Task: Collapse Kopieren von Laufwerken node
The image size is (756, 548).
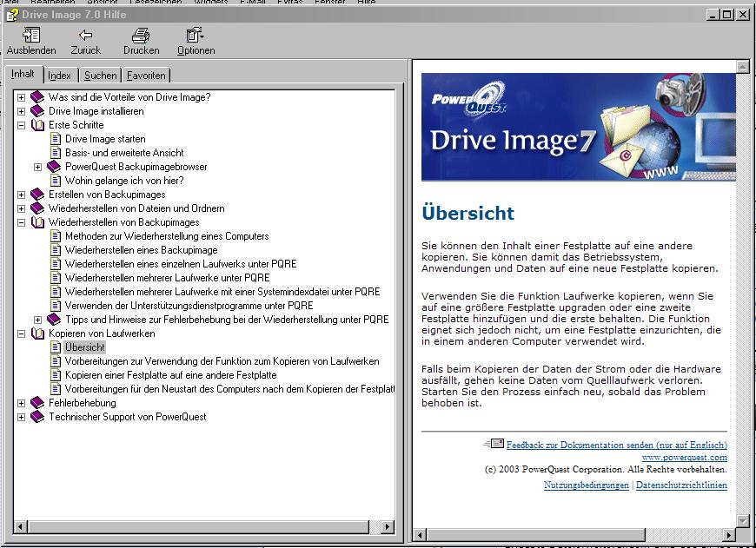Action: (x=21, y=333)
